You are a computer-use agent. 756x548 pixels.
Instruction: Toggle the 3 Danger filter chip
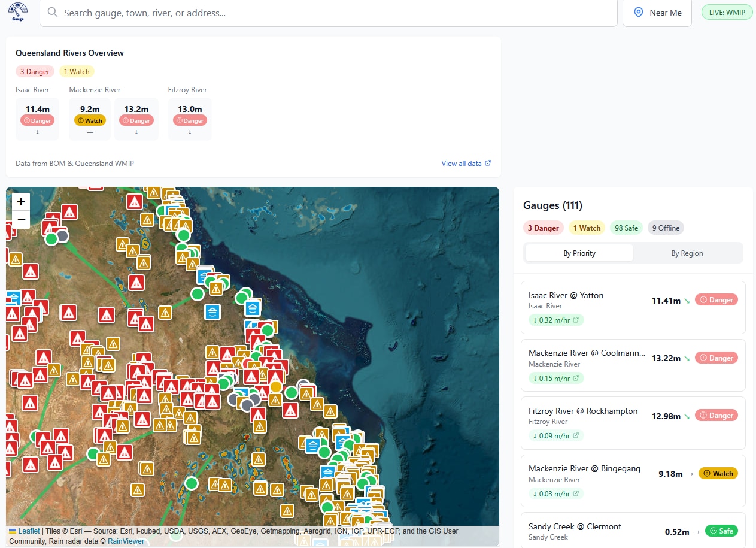pyautogui.click(x=543, y=228)
